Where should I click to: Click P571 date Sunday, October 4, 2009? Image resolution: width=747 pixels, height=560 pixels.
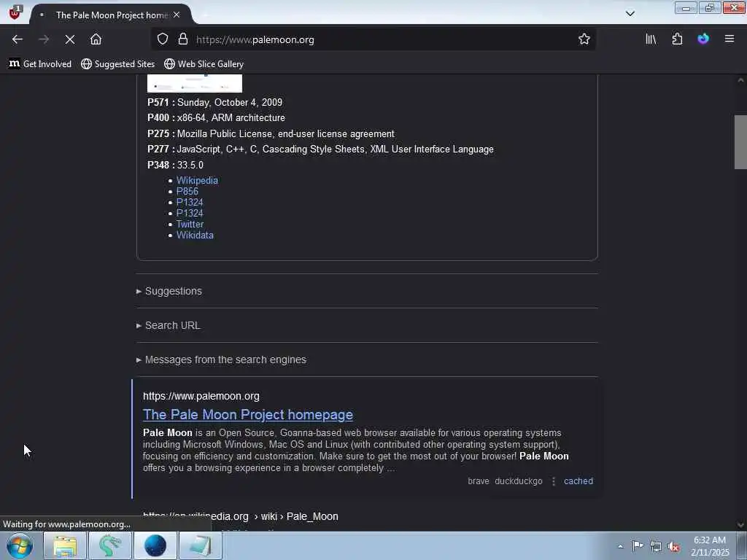(230, 102)
